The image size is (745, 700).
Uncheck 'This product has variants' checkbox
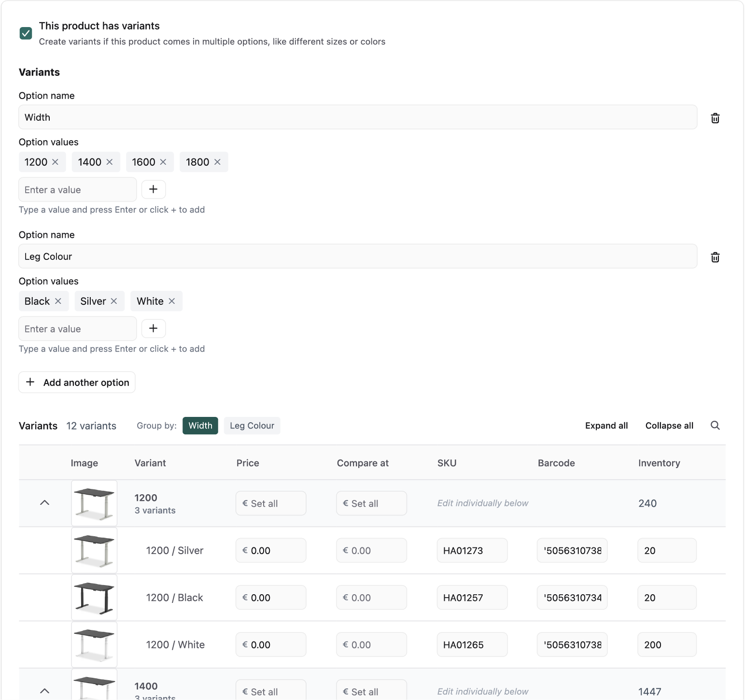coord(26,33)
